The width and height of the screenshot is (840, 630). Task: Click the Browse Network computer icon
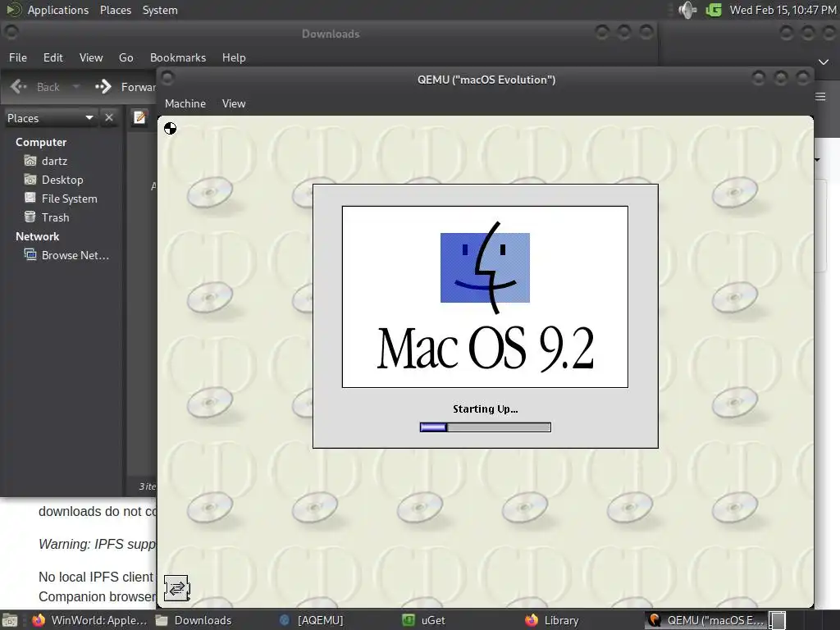coord(30,254)
